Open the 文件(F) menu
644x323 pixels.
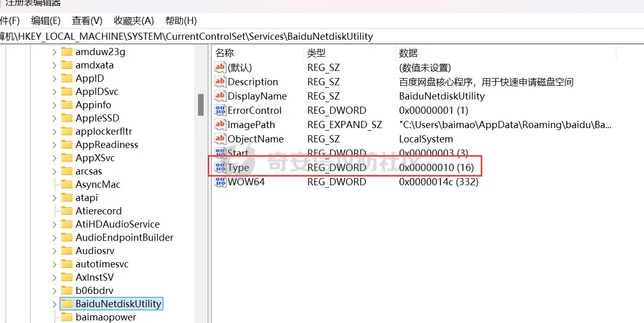click(x=10, y=20)
